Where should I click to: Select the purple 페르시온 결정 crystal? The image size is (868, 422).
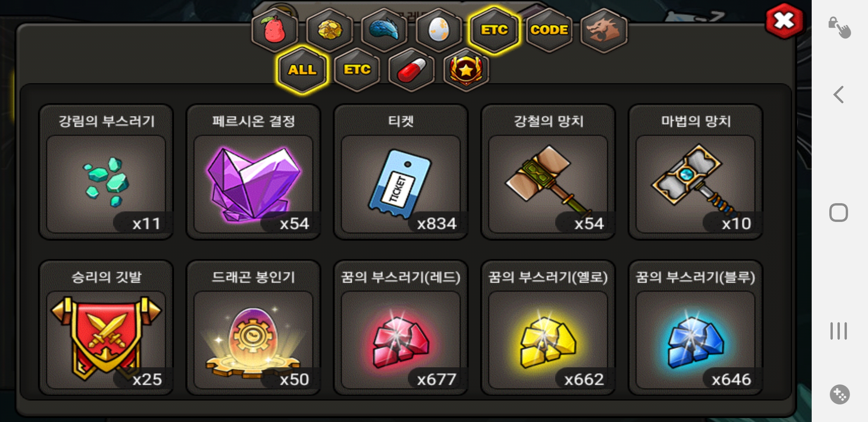[x=253, y=172]
